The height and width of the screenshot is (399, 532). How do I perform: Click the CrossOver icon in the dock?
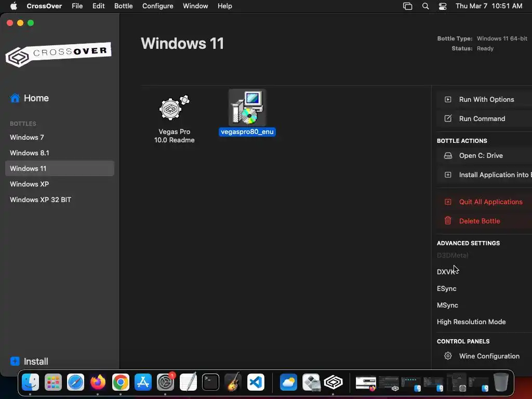pyautogui.click(x=333, y=382)
